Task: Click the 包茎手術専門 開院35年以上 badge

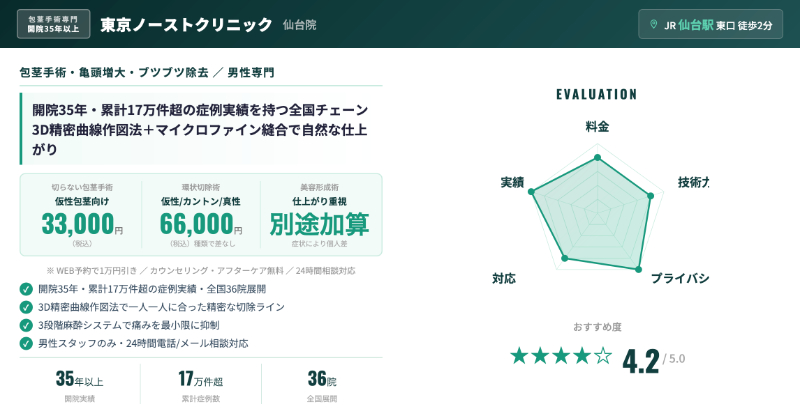Action: pos(53,24)
